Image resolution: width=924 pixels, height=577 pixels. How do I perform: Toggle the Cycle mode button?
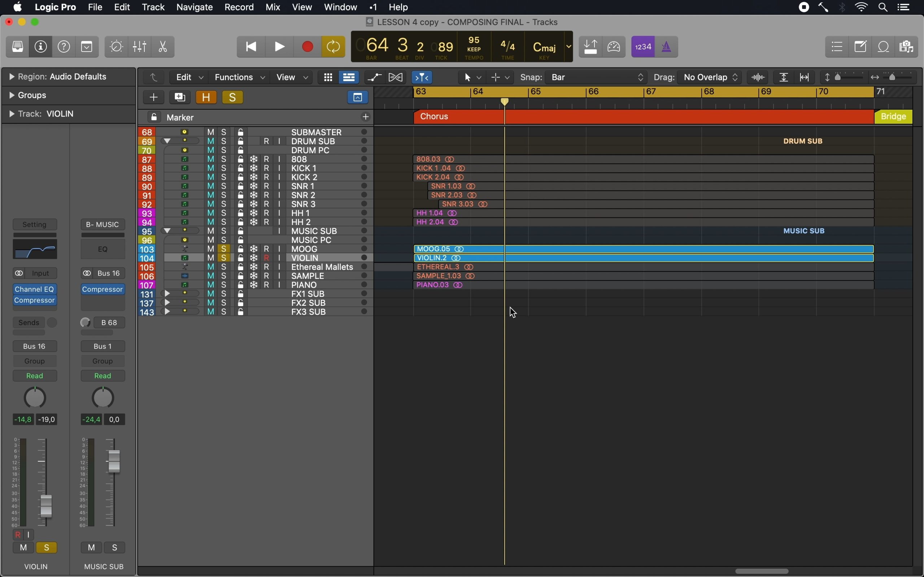pyautogui.click(x=334, y=47)
